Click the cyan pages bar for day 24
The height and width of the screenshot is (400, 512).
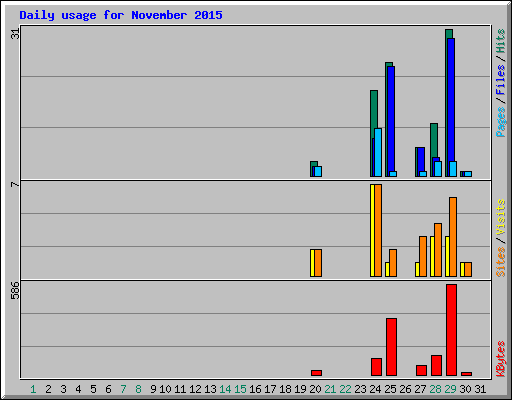378,152
